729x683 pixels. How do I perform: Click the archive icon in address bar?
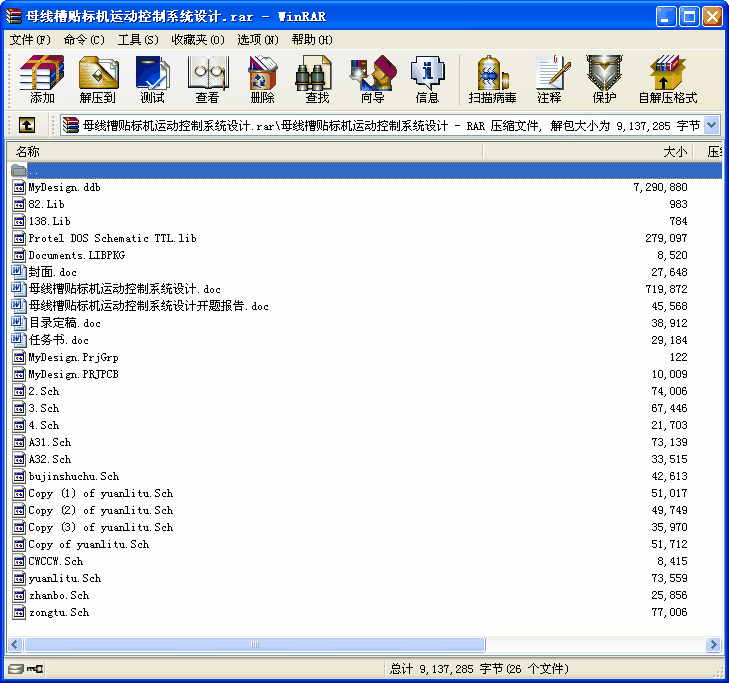71,125
